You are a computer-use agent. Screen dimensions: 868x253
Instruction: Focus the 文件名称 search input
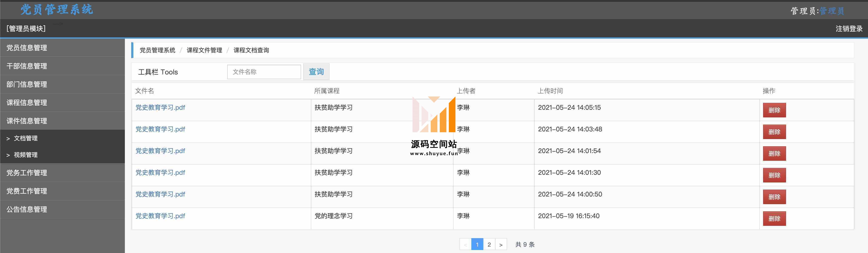click(264, 72)
